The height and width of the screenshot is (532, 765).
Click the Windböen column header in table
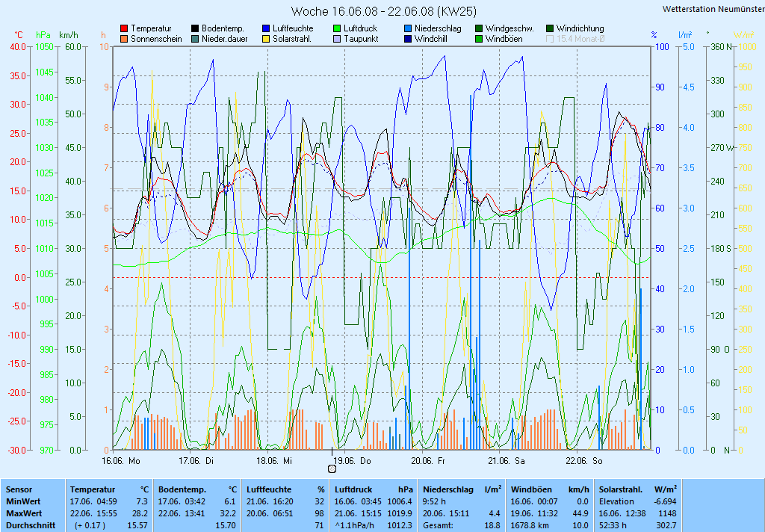(x=531, y=489)
